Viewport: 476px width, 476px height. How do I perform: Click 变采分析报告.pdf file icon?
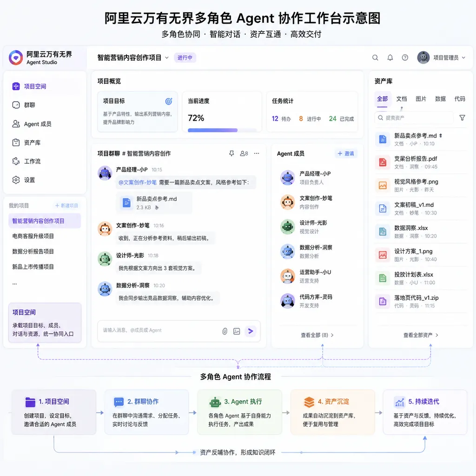[383, 162]
